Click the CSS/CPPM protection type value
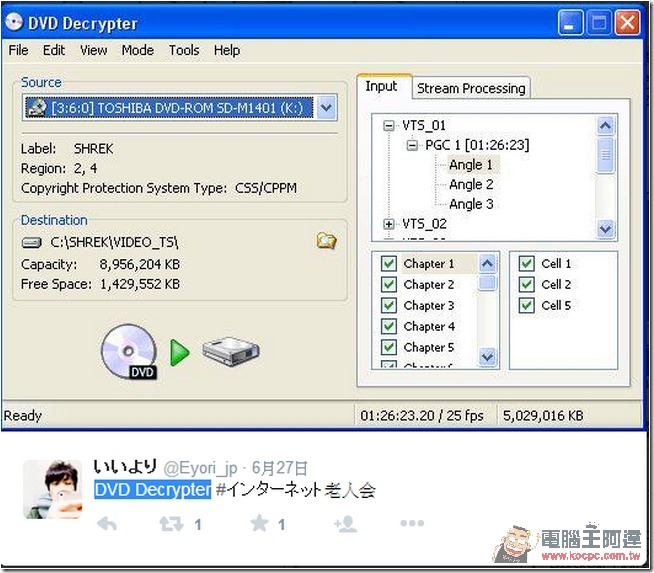Viewport: 654px width, 573px height. [x=266, y=188]
